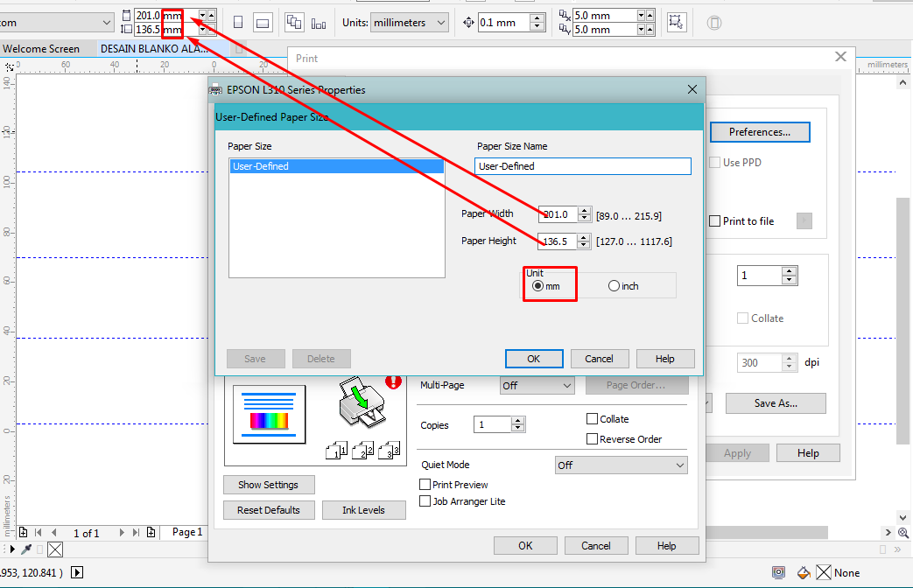The image size is (913, 588).
Task: Select the inch unit radio button
Action: click(x=614, y=286)
